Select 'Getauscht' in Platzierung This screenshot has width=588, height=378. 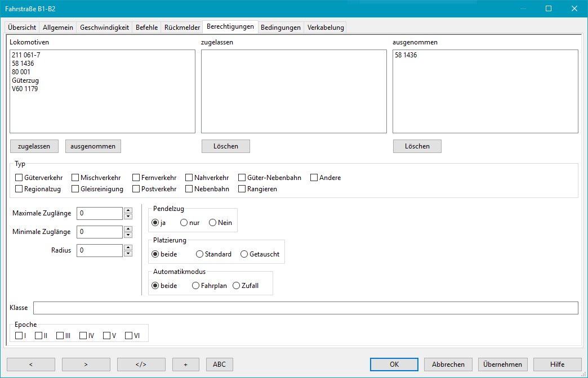click(x=244, y=254)
